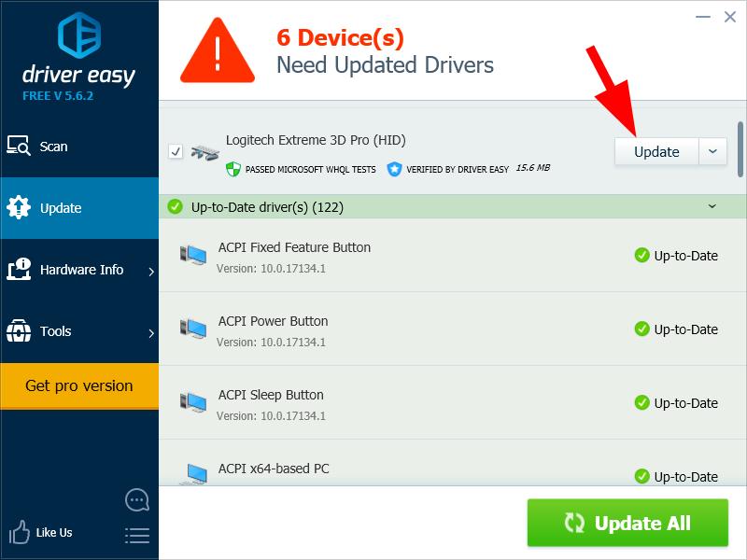Click Up-to-Date check icon for ACPI Fixed Feature Button
This screenshot has height=560, width=747.
pyautogui.click(x=642, y=255)
